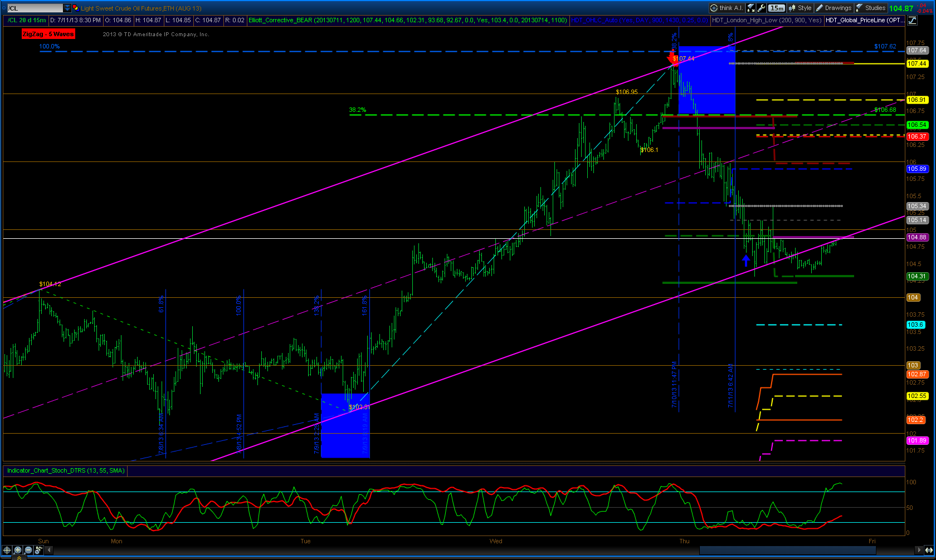The height and width of the screenshot is (560, 936).
Task: Click the 103.6 cyan price bubble
Action: pyautogui.click(x=915, y=325)
